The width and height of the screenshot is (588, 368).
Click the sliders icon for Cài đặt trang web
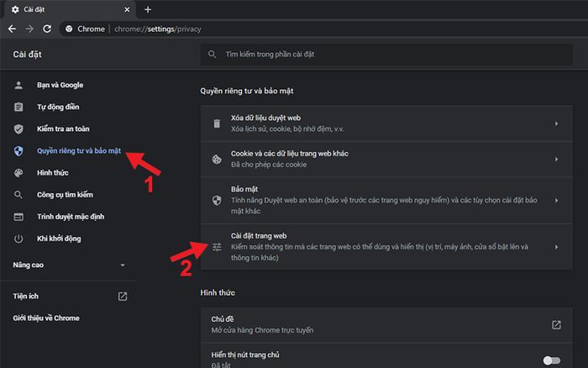217,247
